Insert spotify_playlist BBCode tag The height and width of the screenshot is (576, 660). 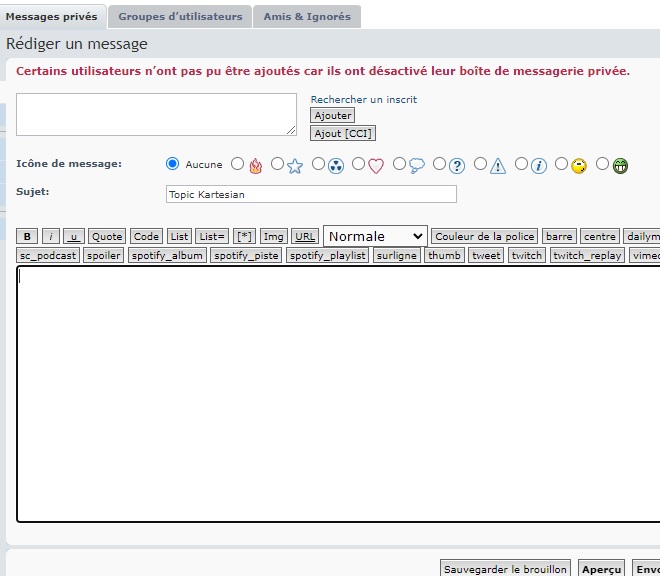[327, 255]
